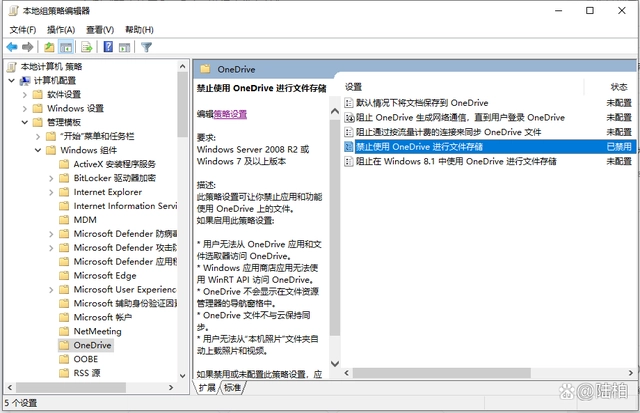Click policy icon for 阻止 OneDrive 生成网络通信

point(349,118)
